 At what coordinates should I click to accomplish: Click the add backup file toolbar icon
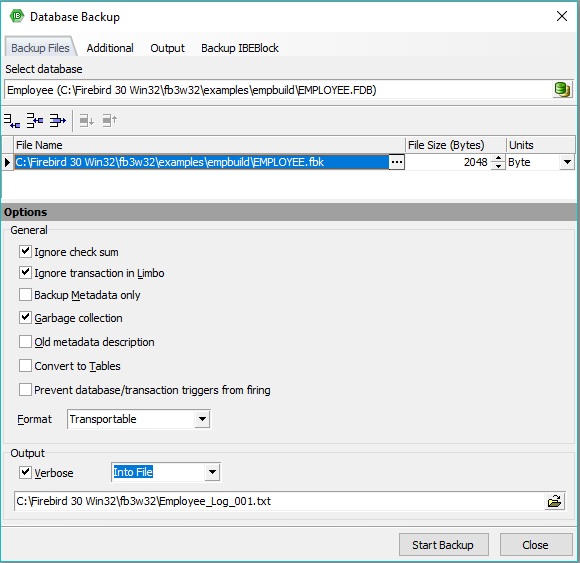(x=12, y=121)
